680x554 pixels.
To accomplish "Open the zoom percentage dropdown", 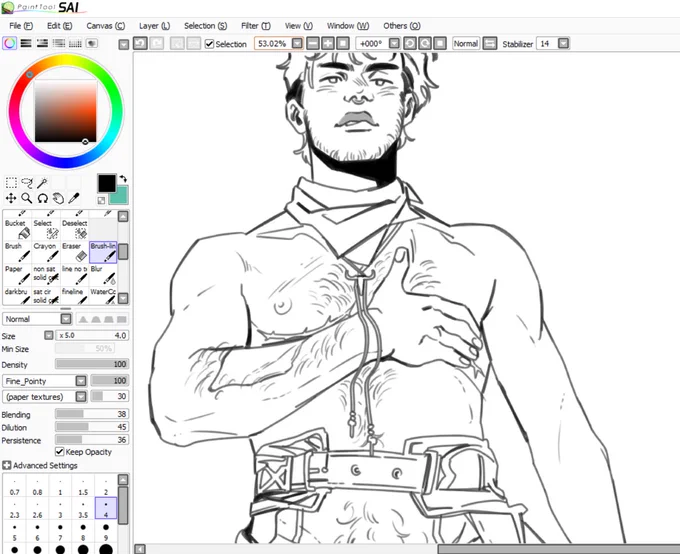I will pos(297,43).
